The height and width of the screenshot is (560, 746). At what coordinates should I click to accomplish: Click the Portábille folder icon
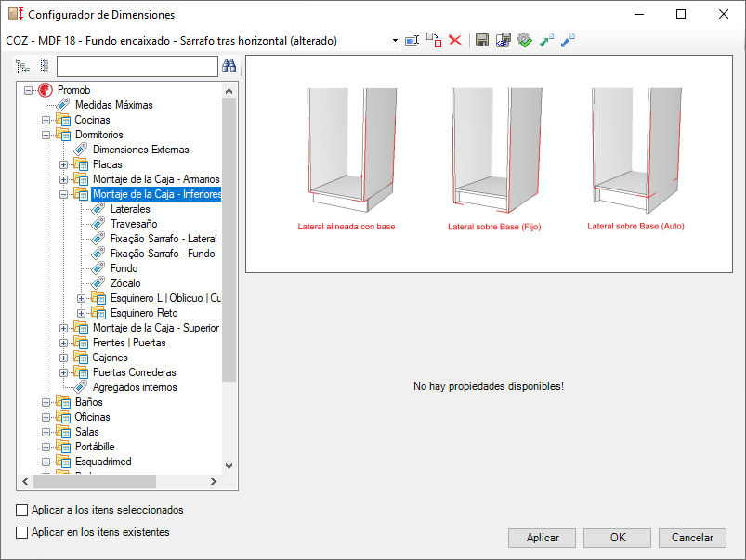click(x=63, y=447)
